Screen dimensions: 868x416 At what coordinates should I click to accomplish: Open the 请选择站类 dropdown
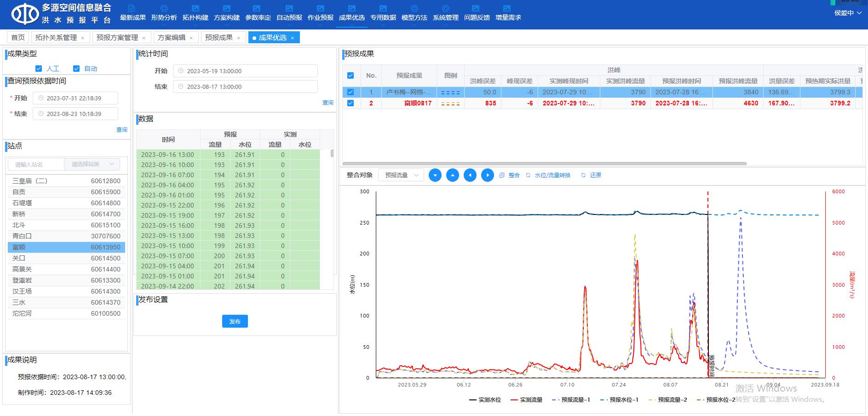pyautogui.click(x=92, y=164)
